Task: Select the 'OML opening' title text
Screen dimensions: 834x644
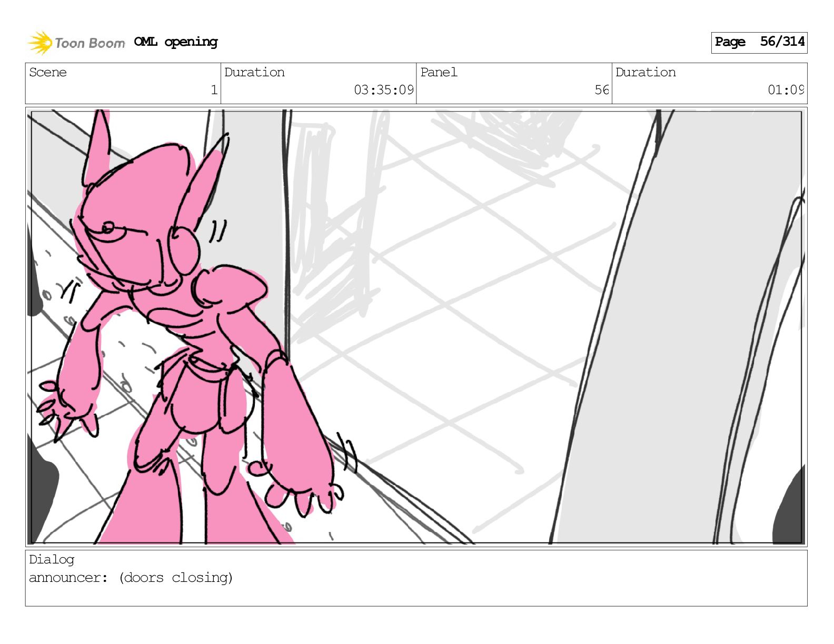Action: [x=176, y=42]
